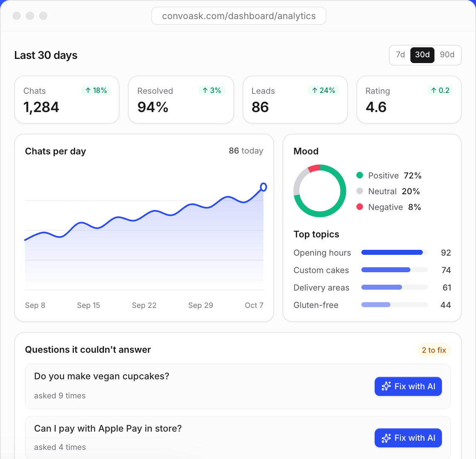This screenshot has height=459, width=476.
Task: Click the Custom cakes count 74
Action: (x=446, y=270)
